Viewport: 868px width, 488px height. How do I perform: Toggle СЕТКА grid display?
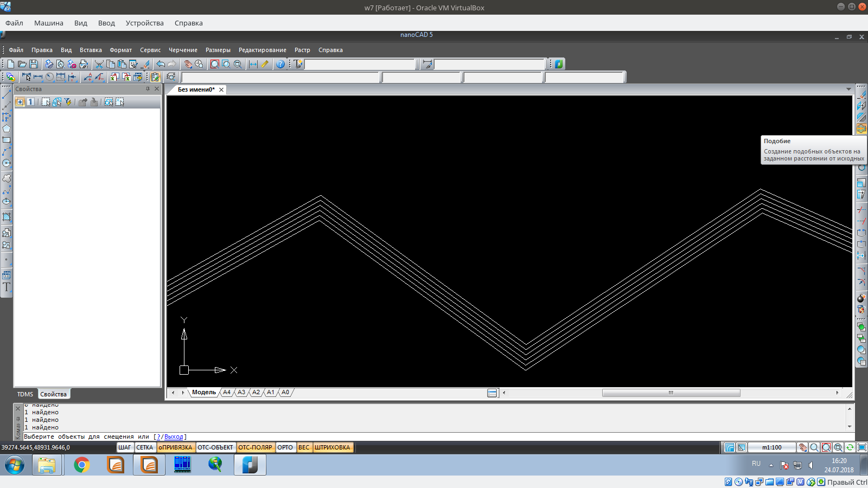pos(145,447)
